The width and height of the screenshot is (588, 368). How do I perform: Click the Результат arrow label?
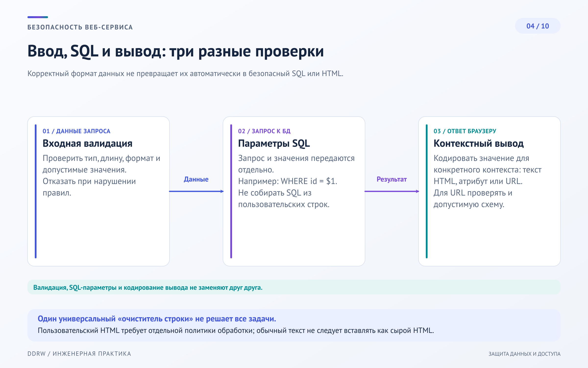392,179
